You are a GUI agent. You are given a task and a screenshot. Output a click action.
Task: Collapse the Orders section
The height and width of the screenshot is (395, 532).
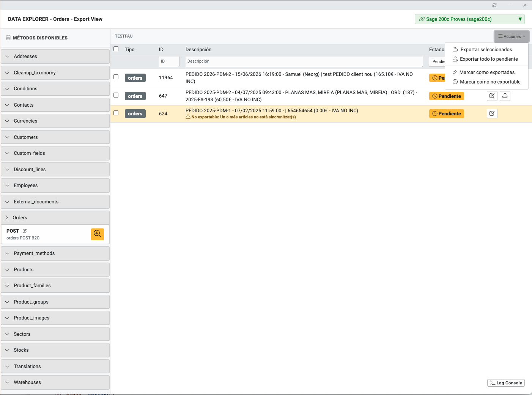[55, 217]
